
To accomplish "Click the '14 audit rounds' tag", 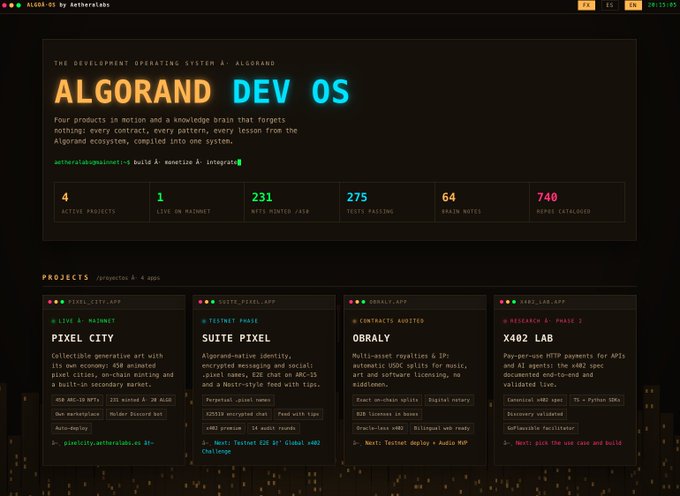I will (x=274, y=428).
